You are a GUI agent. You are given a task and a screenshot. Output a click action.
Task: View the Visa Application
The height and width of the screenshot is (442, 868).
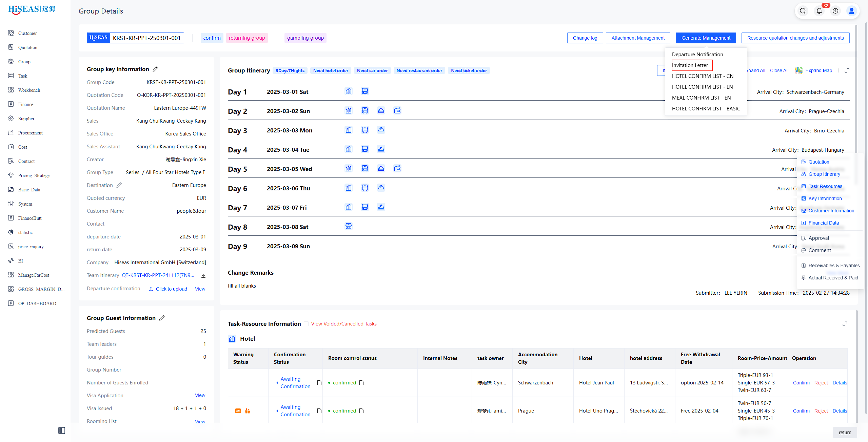click(200, 395)
